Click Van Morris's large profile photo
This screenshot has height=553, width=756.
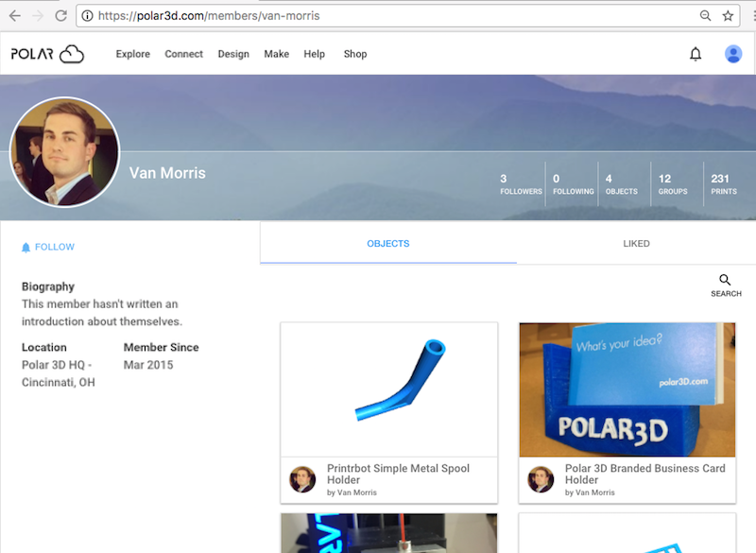coord(64,152)
